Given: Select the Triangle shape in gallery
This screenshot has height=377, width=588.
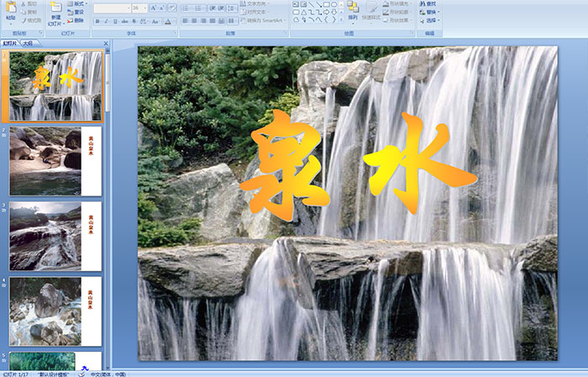Looking at the screenshot, I should click(x=303, y=12).
